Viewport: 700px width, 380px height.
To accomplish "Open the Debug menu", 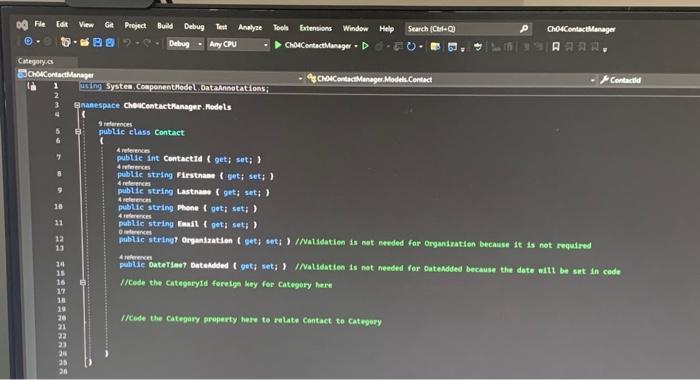I will click(x=194, y=26).
